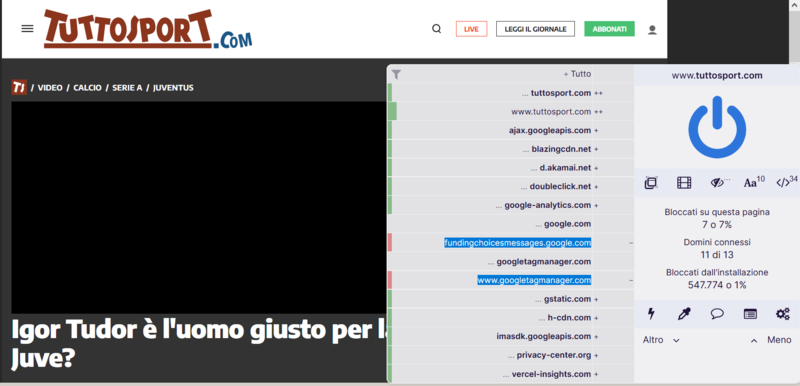The height and width of the screenshot is (386, 800).
Task: Select the gstatic.com row
Action: (511, 299)
